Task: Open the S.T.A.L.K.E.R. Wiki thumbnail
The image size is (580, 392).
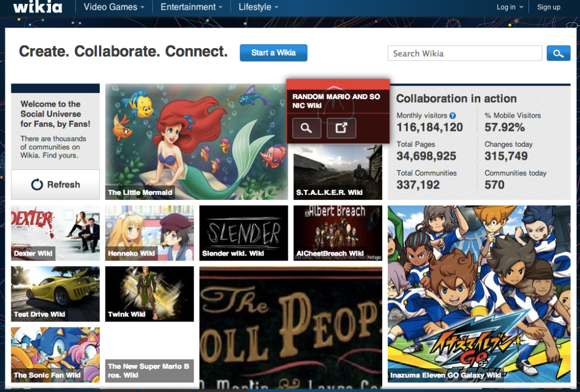Action: pyautogui.click(x=338, y=172)
